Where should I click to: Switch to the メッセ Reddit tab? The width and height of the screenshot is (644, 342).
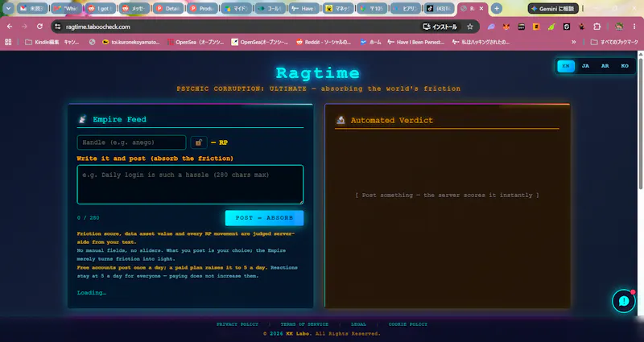coord(134,8)
